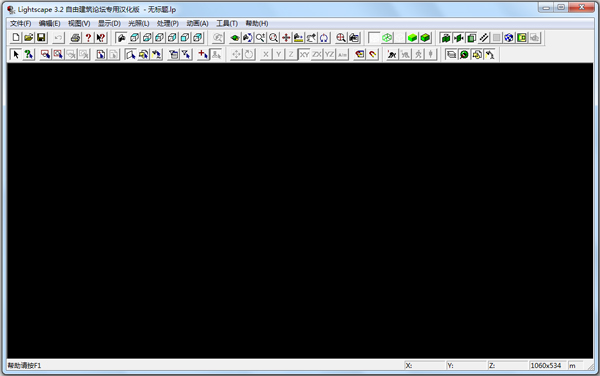Open a file via folder icon
Viewport: 600px width, 376px height.
(28, 37)
